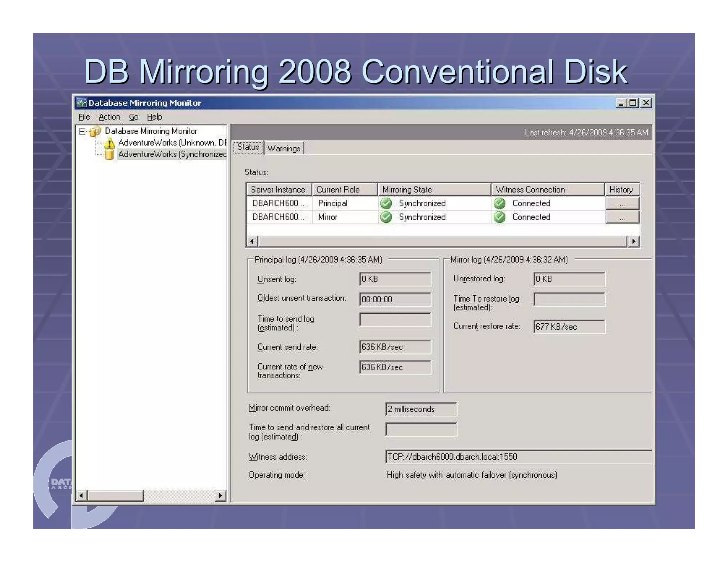Click the Operating mode value text

tap(472, 475)
